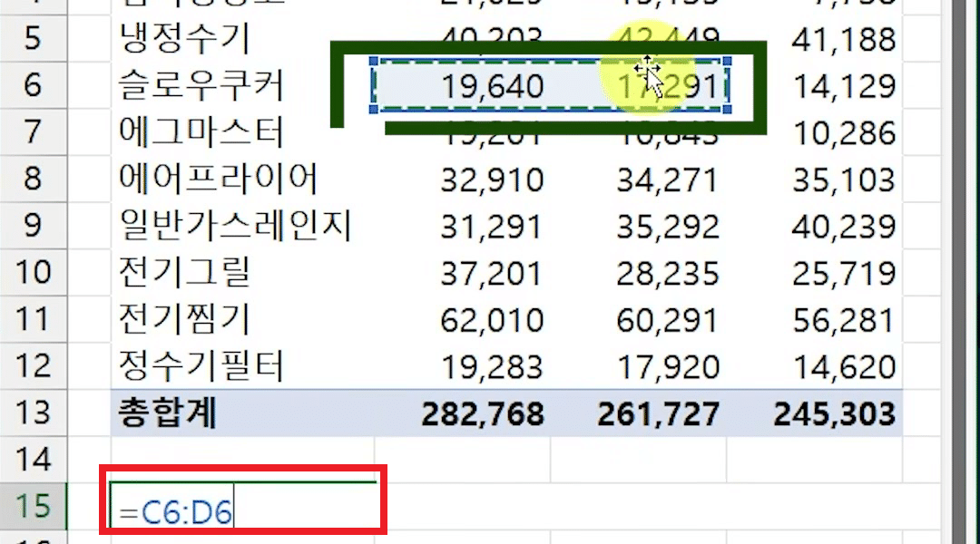Click the 총합계 total label cell
Image resolution: width=980 pixels, height=544 pixels.
click(243, 413)
